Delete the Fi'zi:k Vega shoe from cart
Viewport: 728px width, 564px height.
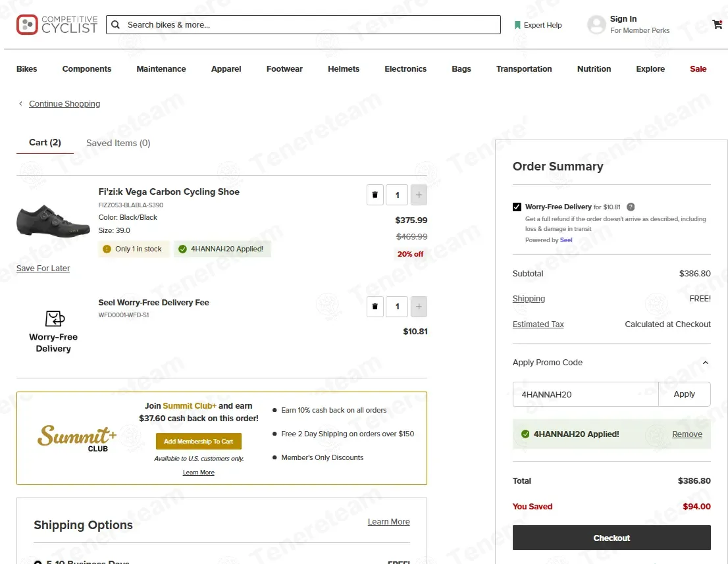[x=375, y=195]
